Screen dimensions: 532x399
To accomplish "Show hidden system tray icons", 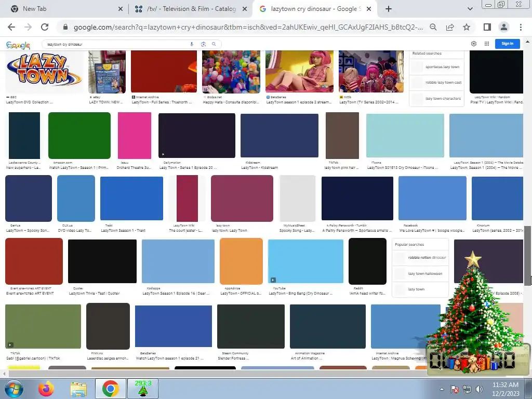I will 442,389.
